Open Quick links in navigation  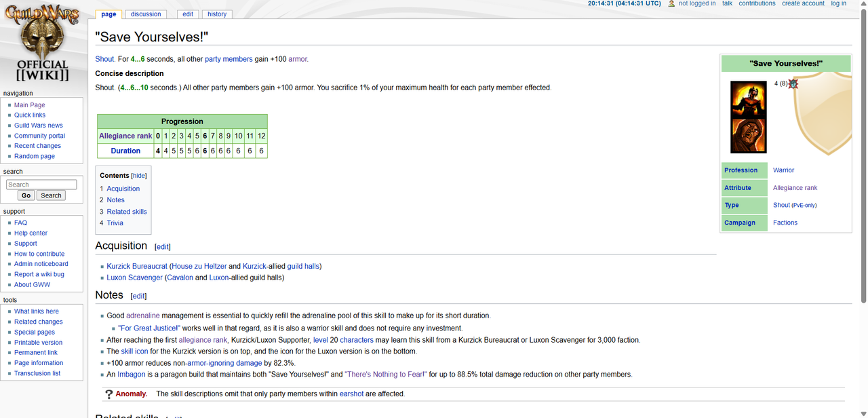[30, 115]
